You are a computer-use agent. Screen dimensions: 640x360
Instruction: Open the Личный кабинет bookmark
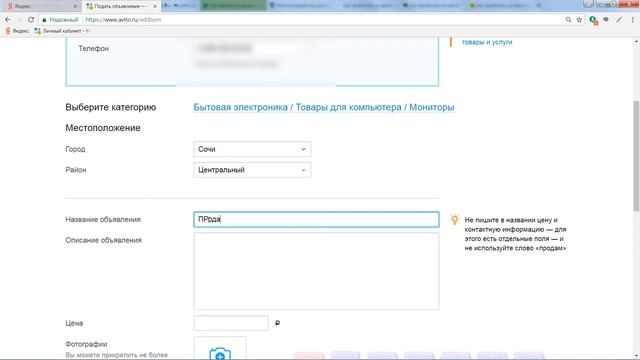[x=62, y=31]
